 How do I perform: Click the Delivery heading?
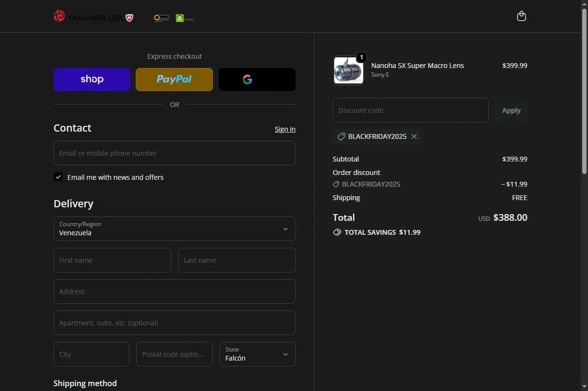73,204
